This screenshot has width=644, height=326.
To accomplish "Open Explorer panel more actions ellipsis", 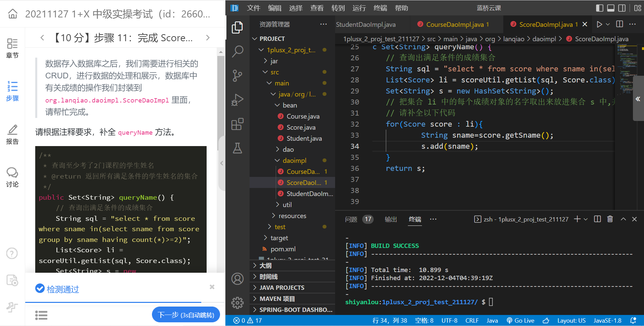I will [323, 24].
